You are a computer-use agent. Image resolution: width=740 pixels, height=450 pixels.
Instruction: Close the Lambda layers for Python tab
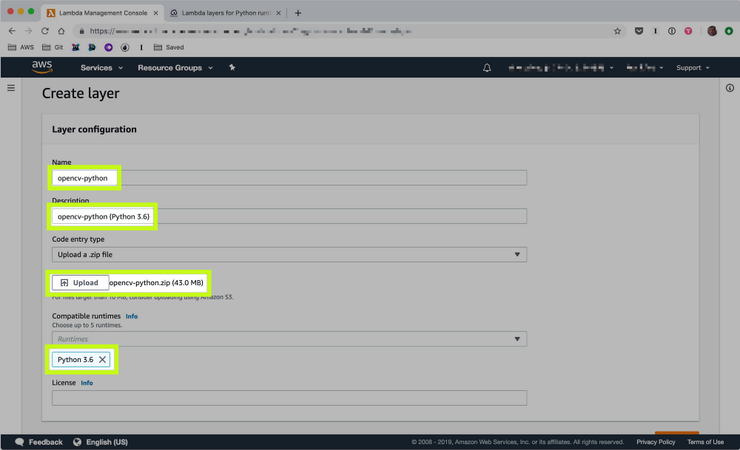click(278, 13)
